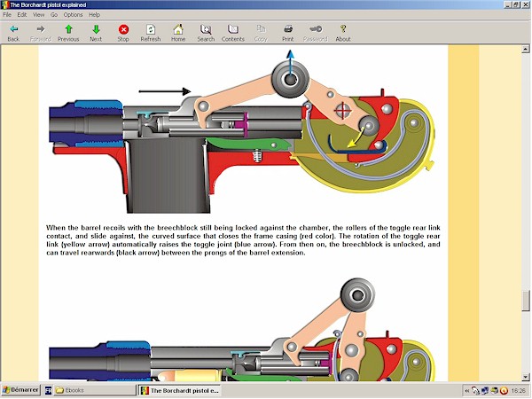
Task: Click the Forward toolbar button
Action: pyautogui.click(x=41, y=33)
